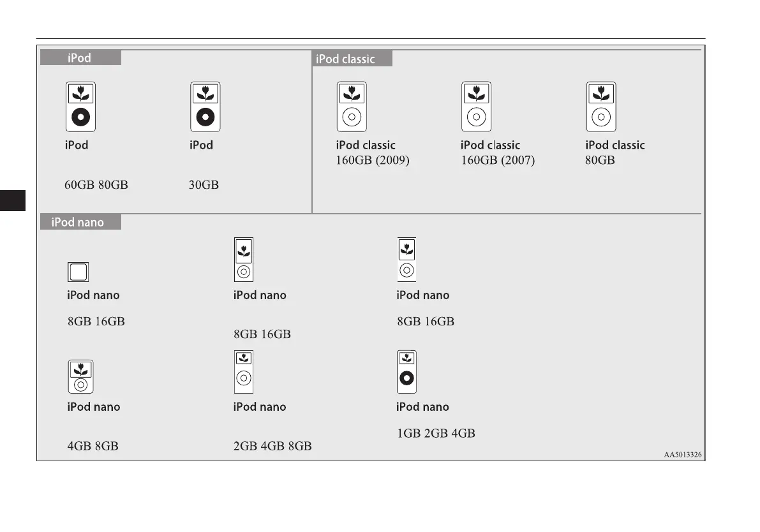760x532 pixels.
Task: Click the iPod classic 80GB device icon
Action: point(601,107)
